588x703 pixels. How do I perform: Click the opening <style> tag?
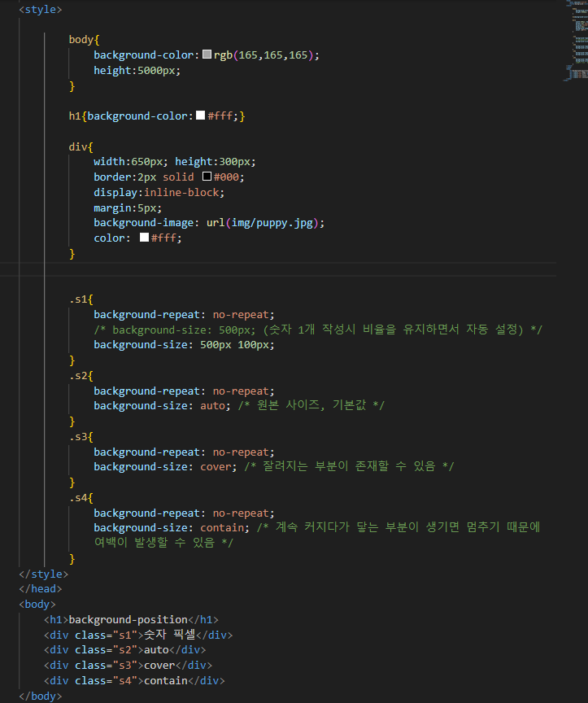coord(41,10)
